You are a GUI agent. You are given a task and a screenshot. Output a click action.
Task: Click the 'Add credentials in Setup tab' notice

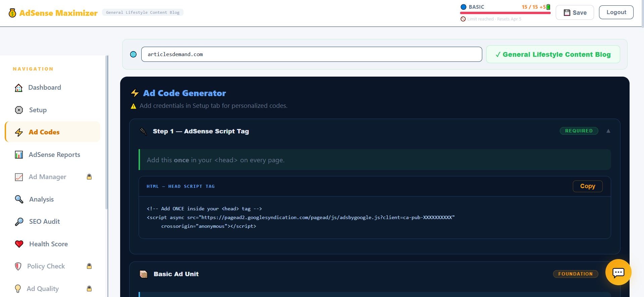213,106
